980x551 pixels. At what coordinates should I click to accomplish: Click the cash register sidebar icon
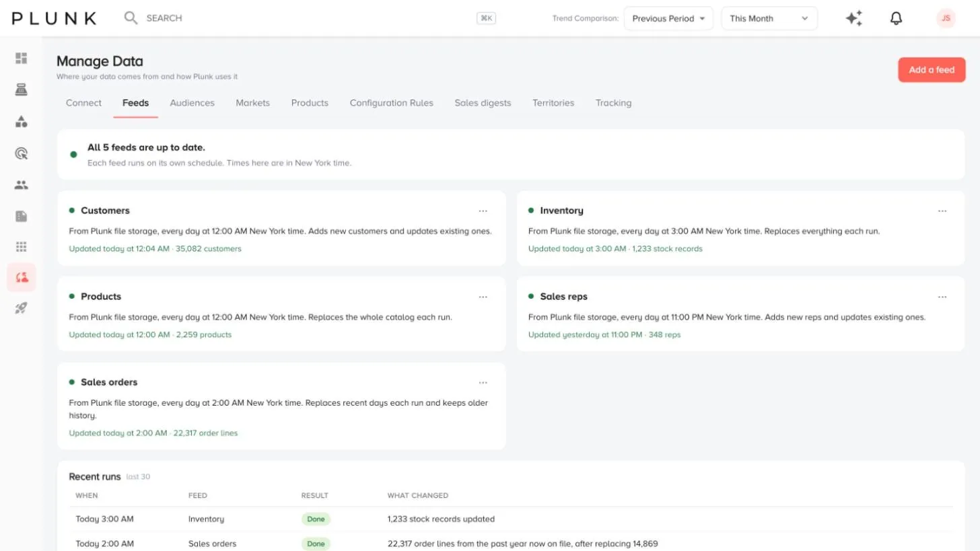tap(22, 89)
